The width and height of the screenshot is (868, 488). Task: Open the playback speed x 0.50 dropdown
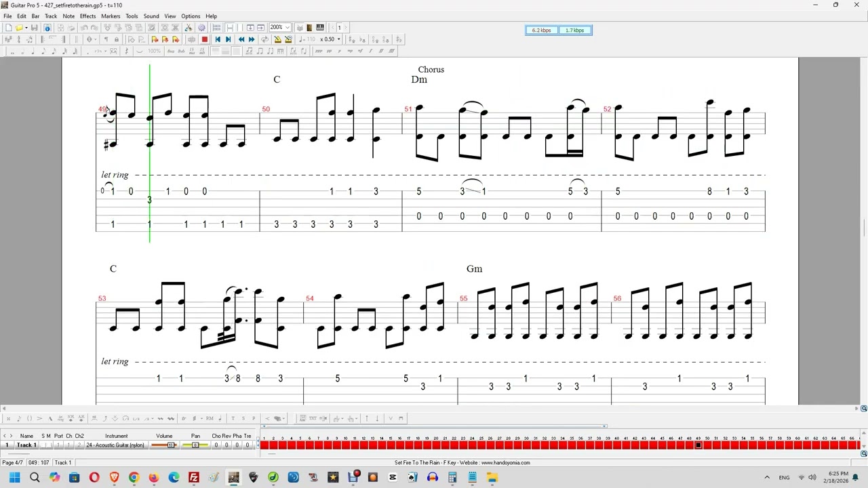pyautogui.click(x=330, y=39)
